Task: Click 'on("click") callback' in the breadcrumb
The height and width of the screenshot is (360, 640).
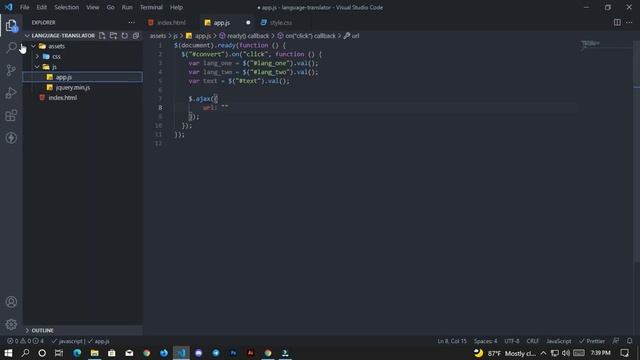Action: click(310, 36)
